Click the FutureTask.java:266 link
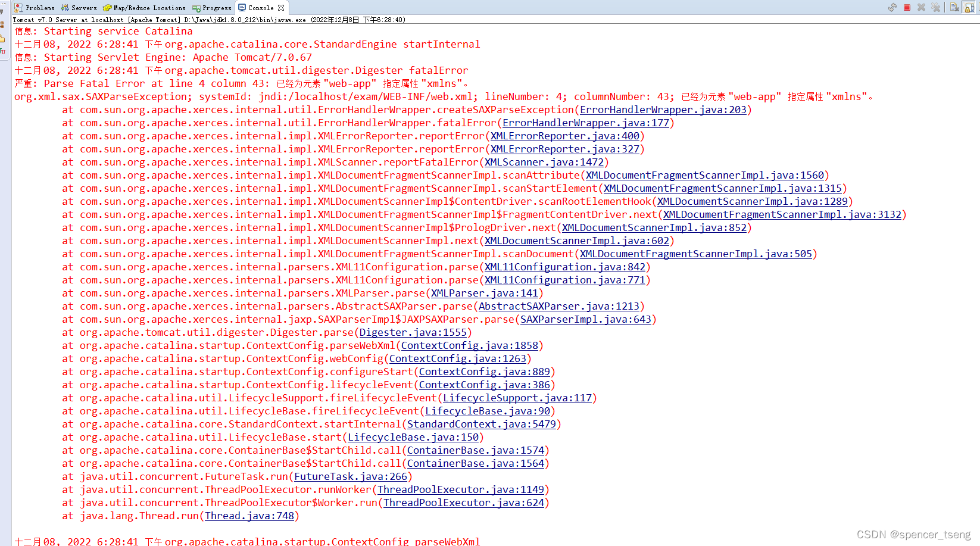Image resolution: width=980 pixels, height=546 pixels. tap(350, 476)
